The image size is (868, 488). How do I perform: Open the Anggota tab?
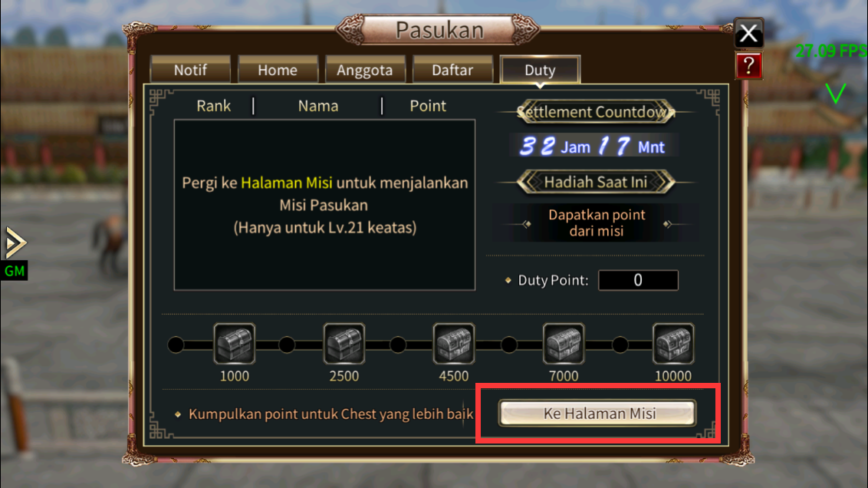pos(365,70)
